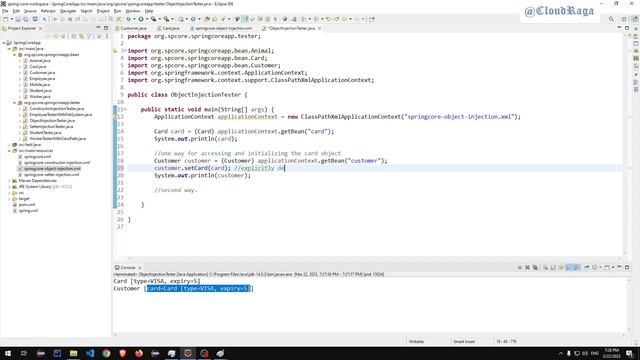This screenshot has width=640, height=360.
Task: Expand the src/test/java folder
Action: [x=9, y=144]
